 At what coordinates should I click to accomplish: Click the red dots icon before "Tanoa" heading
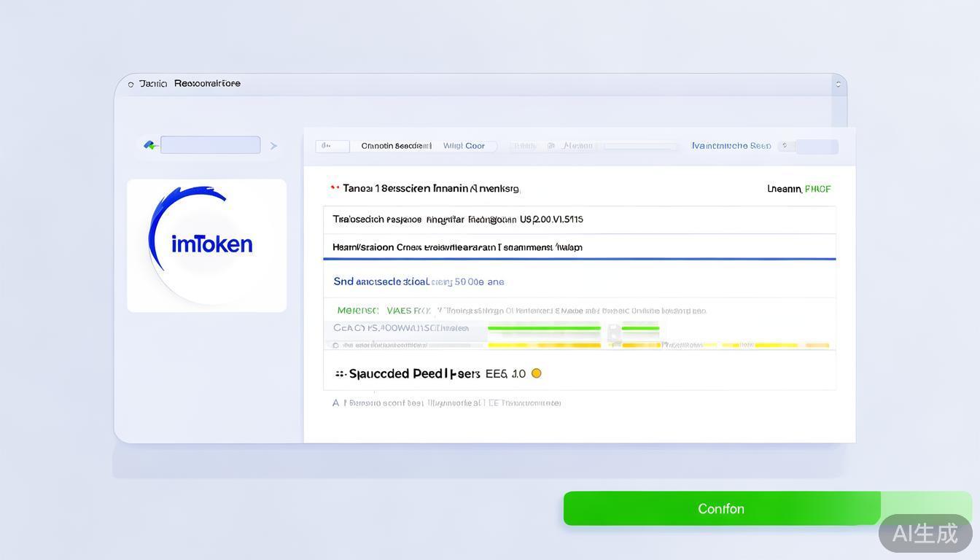point(335,188)
